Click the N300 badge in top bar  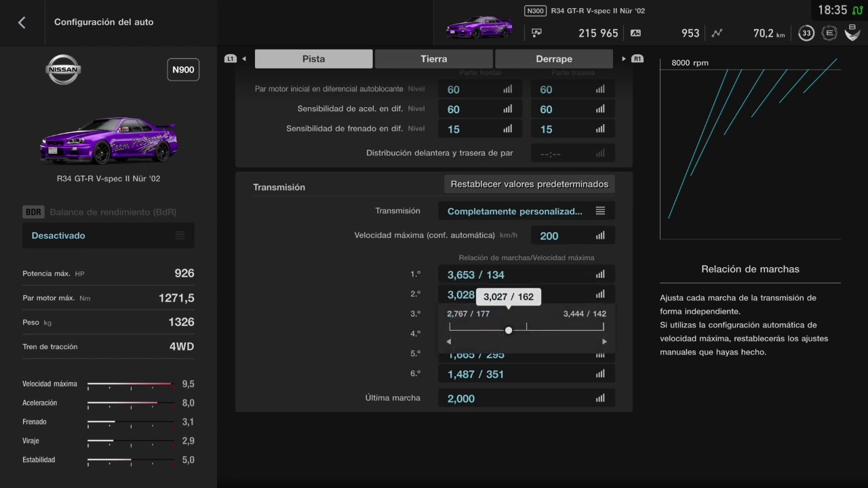535,11
